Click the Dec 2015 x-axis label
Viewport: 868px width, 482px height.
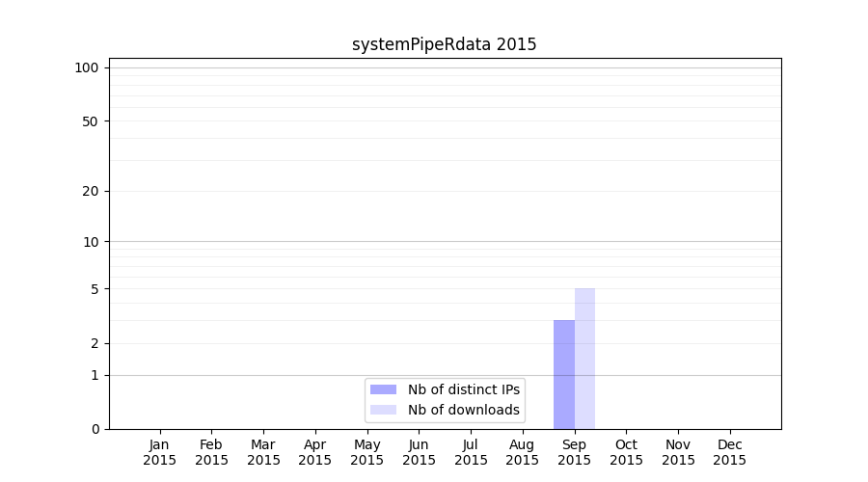coord(729,452)
